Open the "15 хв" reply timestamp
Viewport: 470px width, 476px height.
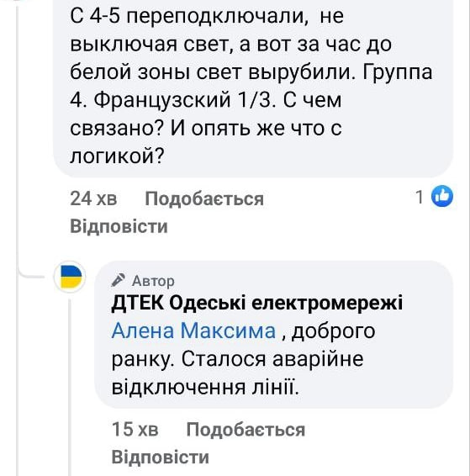[135, 429]
